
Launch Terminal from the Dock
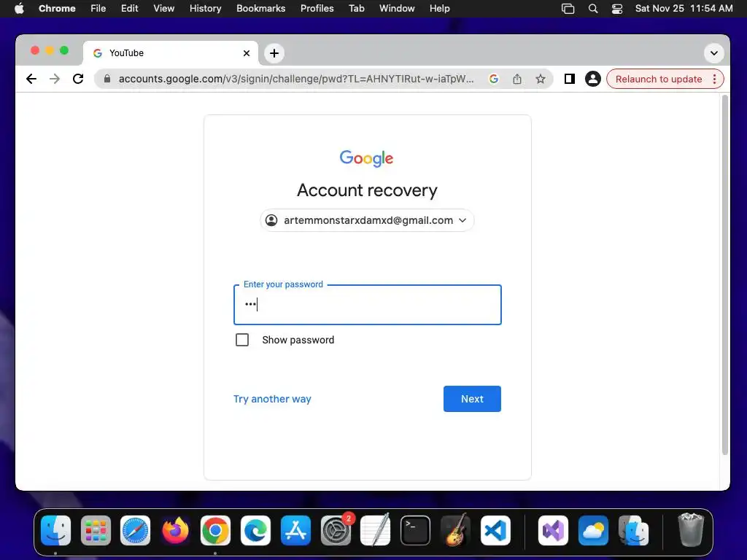pos(415,531)
